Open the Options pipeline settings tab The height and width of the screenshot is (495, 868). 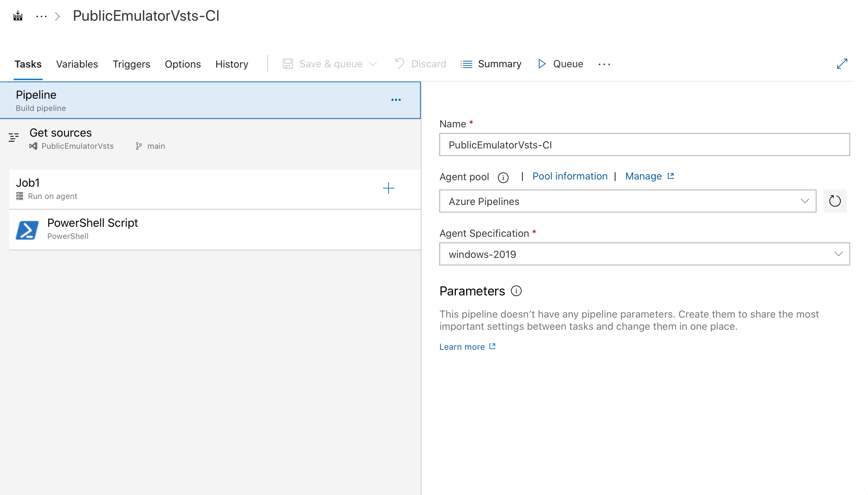pyautogui.click(x=183, y=64)
